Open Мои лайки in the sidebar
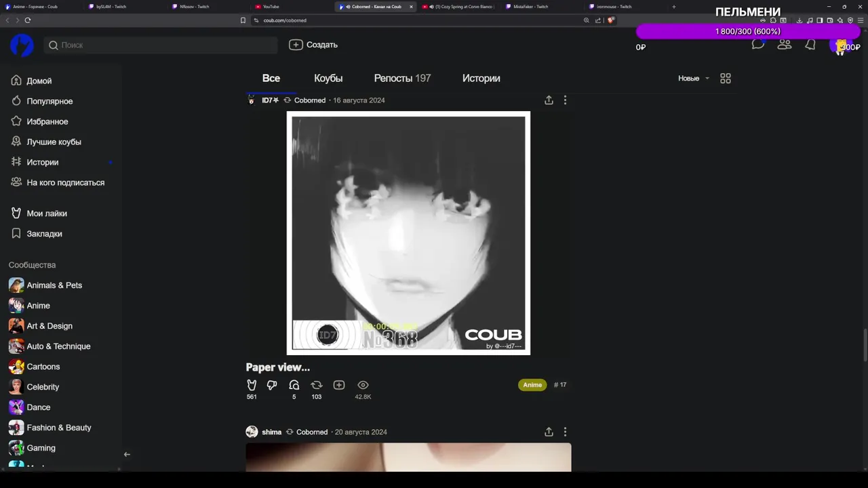The width and height of the screenshot is (868, 488). click(39, 213)
